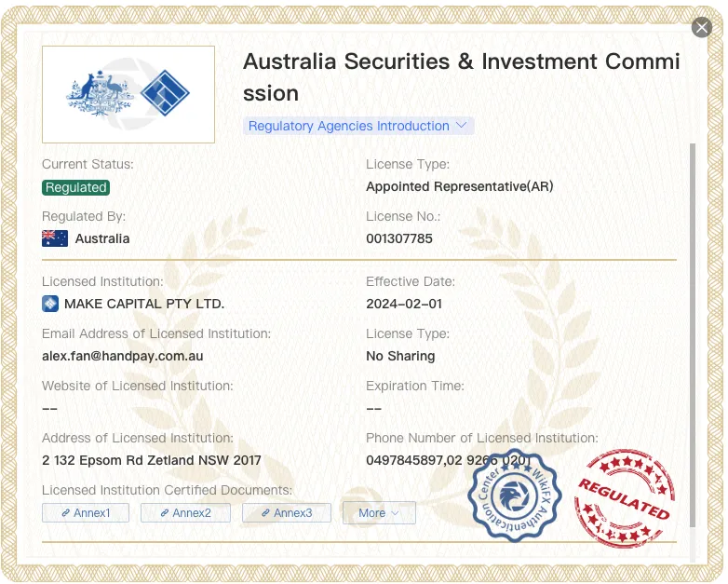728x584 pixels.
Task: Open the Annex3 certified document
Action: (287, 513)
